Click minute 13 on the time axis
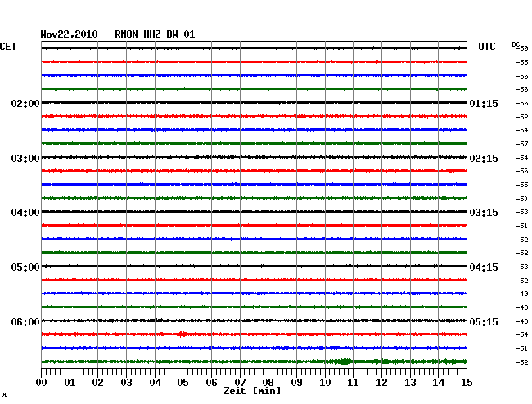Viewport: 532px width, 404px height. point(410,382)
